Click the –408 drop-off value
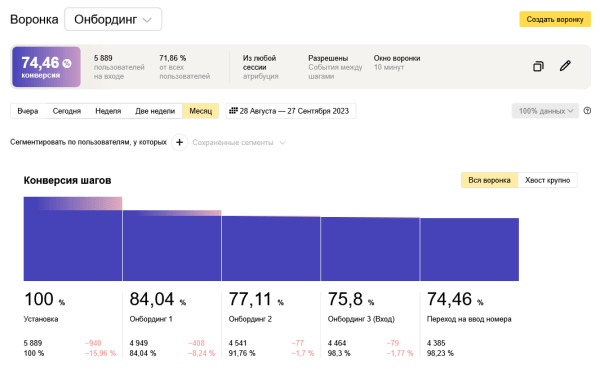This screenshot has height=380, width=600. click(x=196, y=343)
